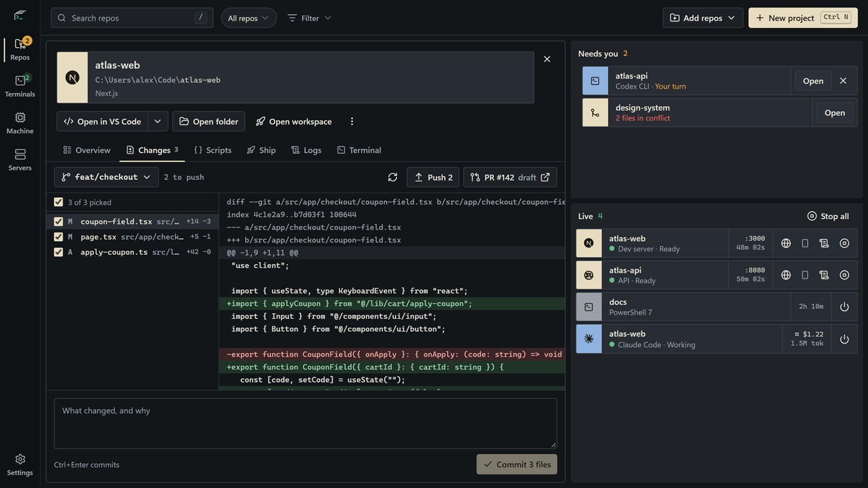868x488 pixels.
Task: Expand the Open in VS Code options arrow
Action: pyautogui.click(x=158, y=122)
